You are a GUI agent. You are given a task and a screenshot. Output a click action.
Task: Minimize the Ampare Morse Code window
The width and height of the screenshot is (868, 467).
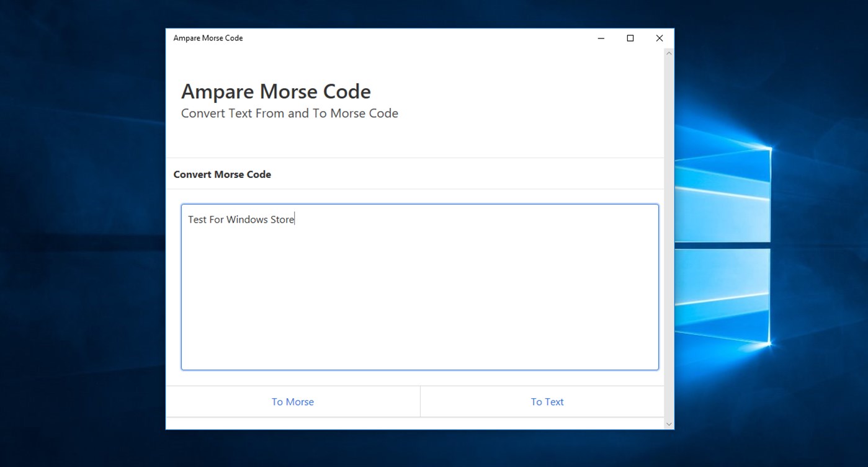pos(601,38)
